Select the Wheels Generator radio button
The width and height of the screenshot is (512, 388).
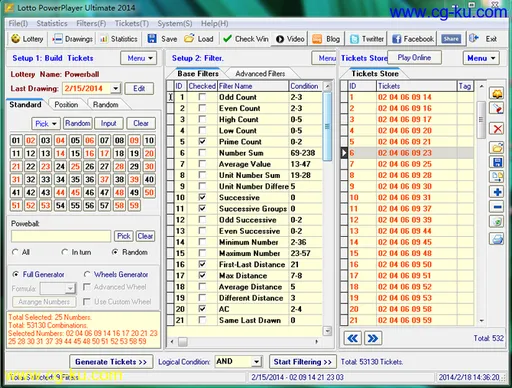87,274
